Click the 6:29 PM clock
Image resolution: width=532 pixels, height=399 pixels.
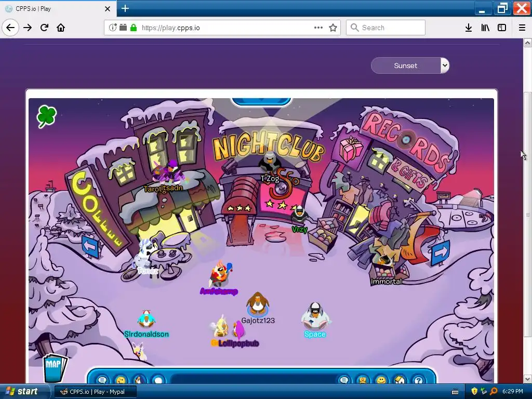(x=513, y=391)
